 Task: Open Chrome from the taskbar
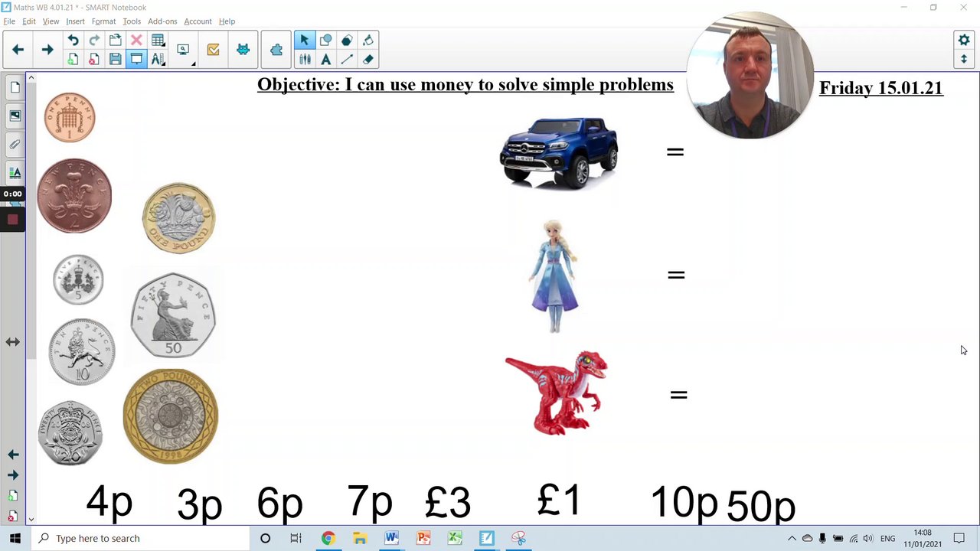(328, 538)
